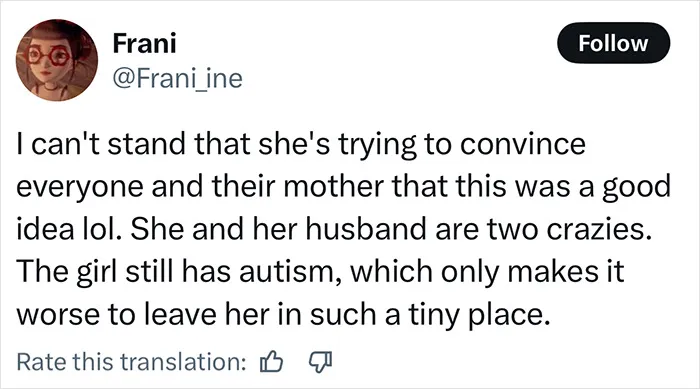
Task: Click the tweet line starting "I can't stand"
Action: pos(301,145)
